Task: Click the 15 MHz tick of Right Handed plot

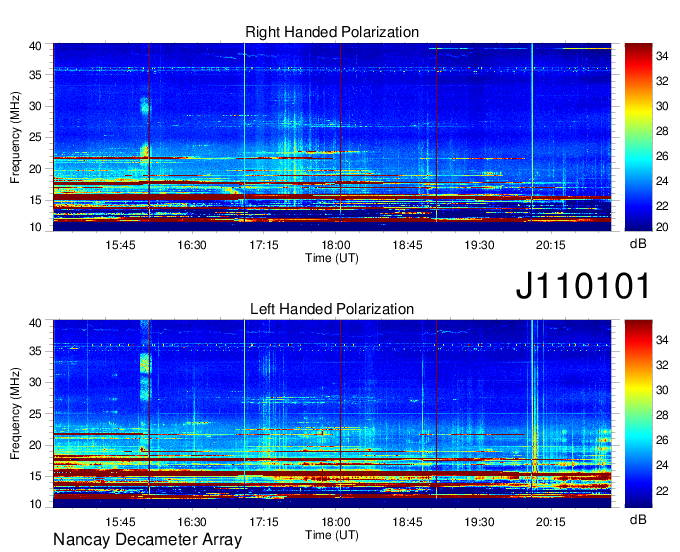Action: pos(35,200)
